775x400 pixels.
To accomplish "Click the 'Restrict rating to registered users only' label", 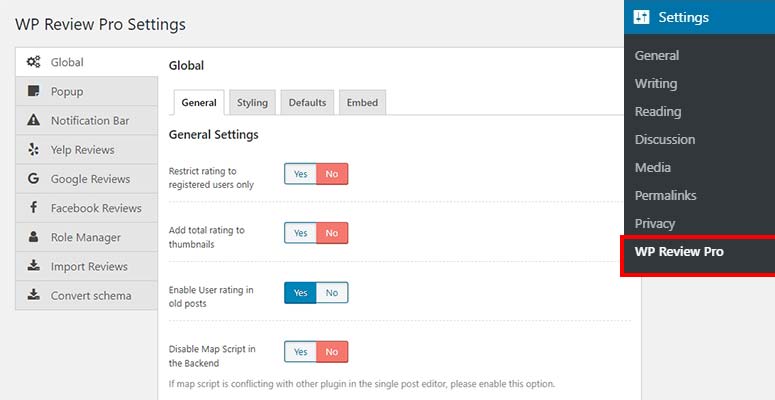I will click(x=211, y=178).
